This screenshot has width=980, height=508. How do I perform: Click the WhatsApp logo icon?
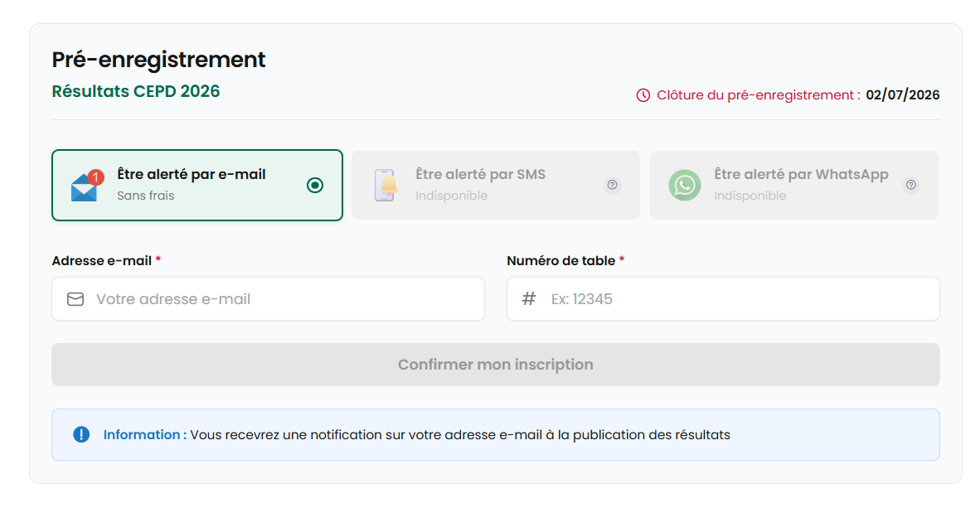click(x=684, y=185)
